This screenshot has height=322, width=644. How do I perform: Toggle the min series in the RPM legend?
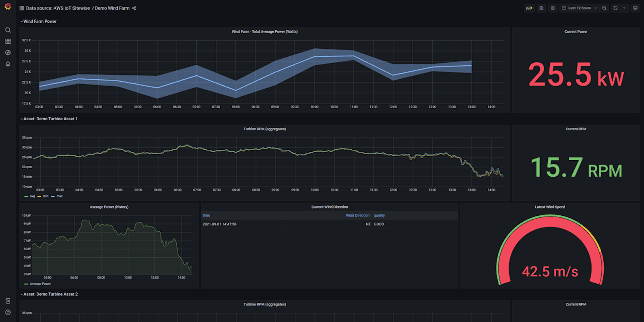(45, 196)
